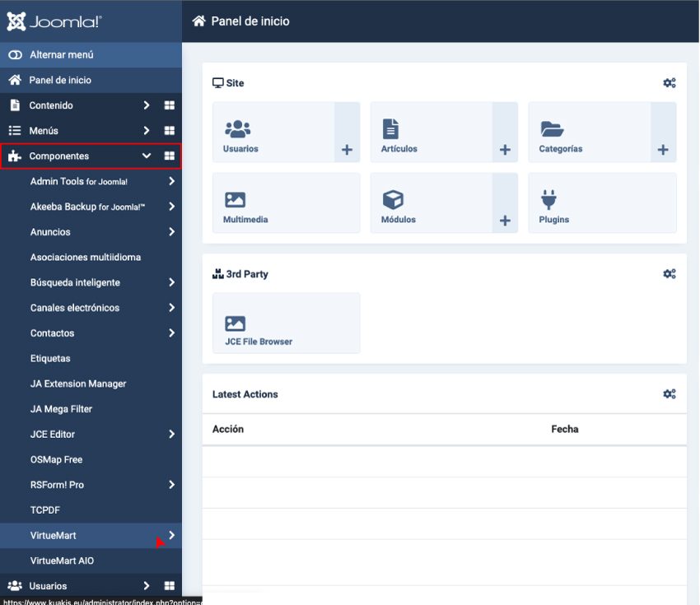Open the Contactos component
Image resolution: width=700 pixels, height=605 pixels.
[52, 333]
